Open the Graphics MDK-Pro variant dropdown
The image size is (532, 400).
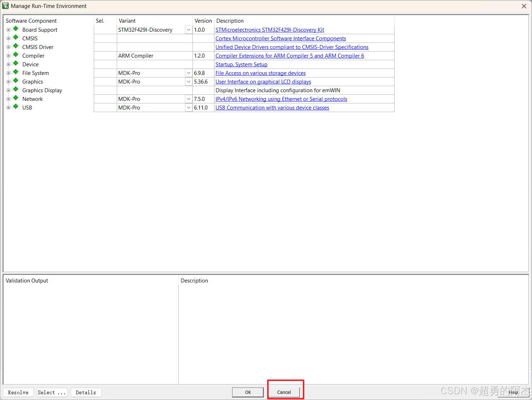(189, 82)
